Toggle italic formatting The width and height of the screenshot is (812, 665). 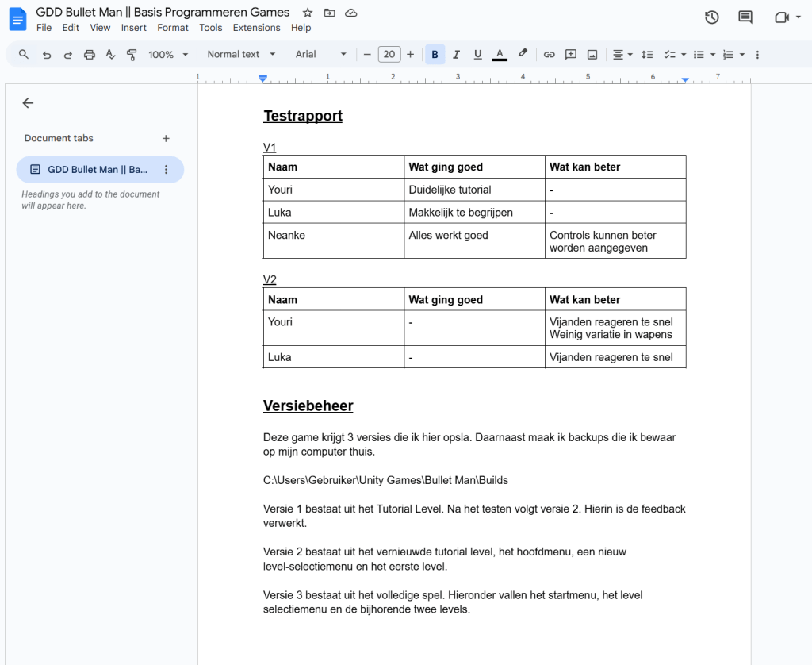(456, 55)
